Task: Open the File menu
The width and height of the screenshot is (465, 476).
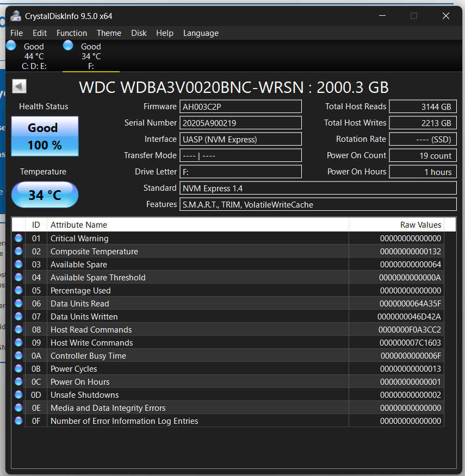Action: (x=16, y=33)
